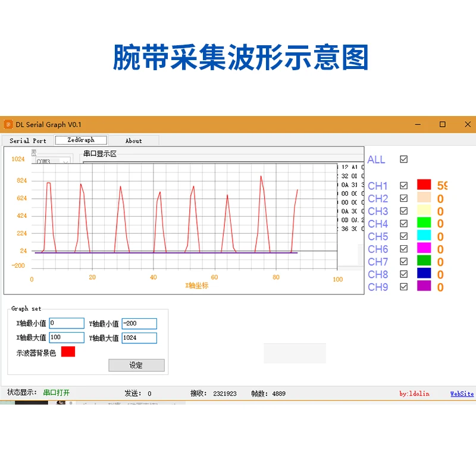This screenshot has width=476, height=476.
Task: Click the DL Serial Graph app icon
Action: [8, 124]
